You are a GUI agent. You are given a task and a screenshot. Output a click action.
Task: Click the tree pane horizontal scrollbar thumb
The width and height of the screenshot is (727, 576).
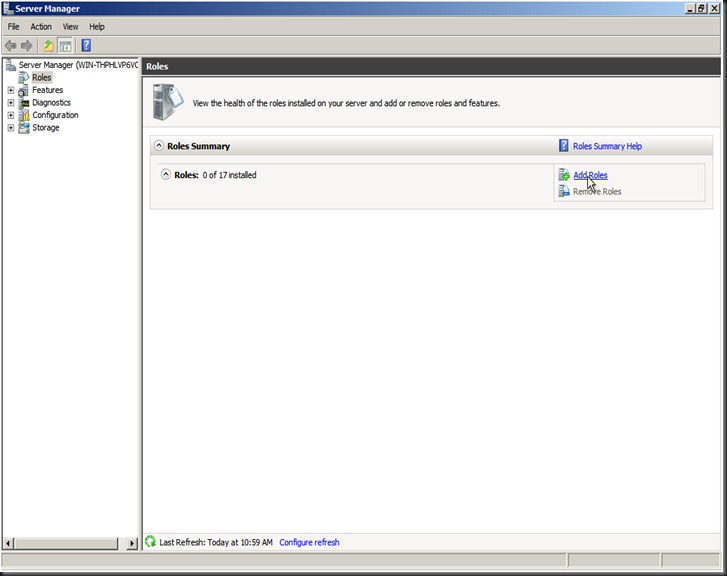tap(66, 543)
